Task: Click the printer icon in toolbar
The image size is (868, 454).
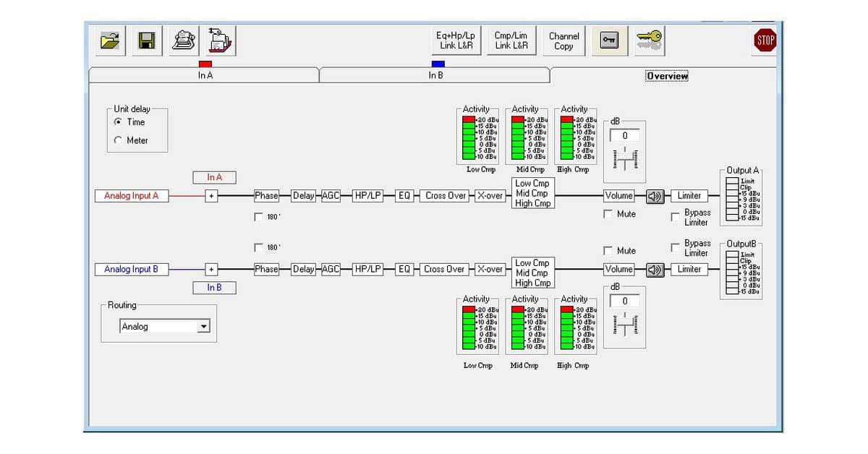Action: click(184, 40)
